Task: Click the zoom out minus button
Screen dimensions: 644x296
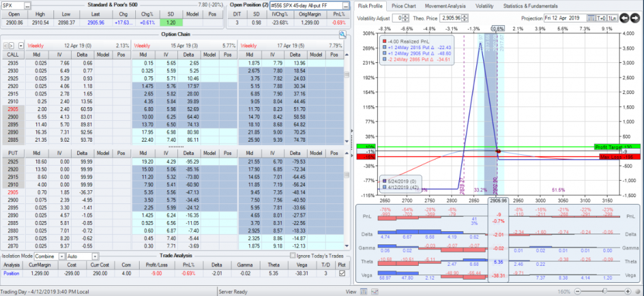Action: [x=579, y=292]
